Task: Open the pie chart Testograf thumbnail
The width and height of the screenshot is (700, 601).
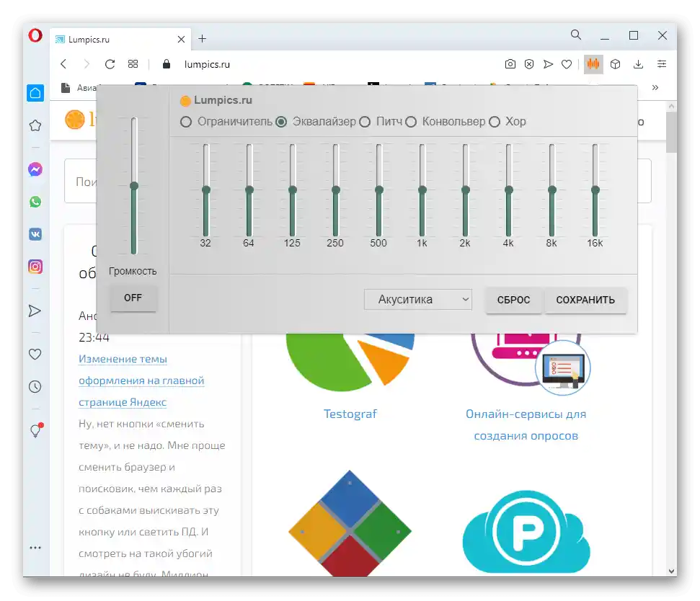Action: 350,362
